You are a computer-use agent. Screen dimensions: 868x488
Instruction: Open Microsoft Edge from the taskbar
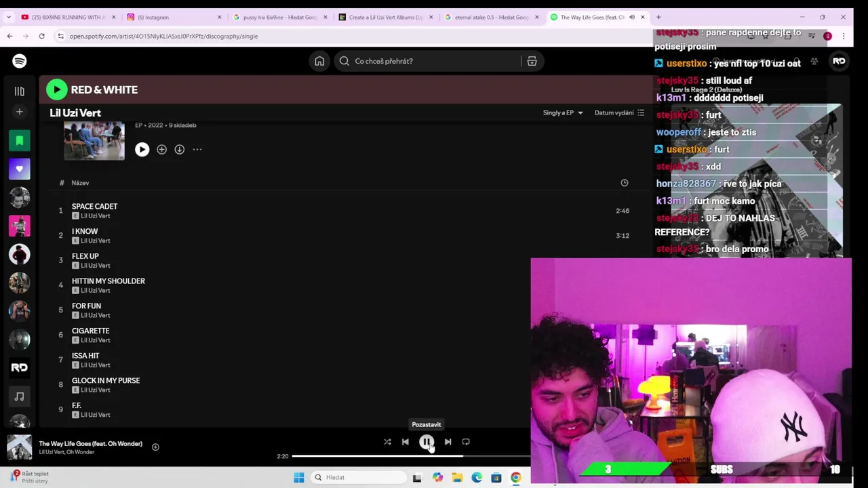[x=477, y=477]
